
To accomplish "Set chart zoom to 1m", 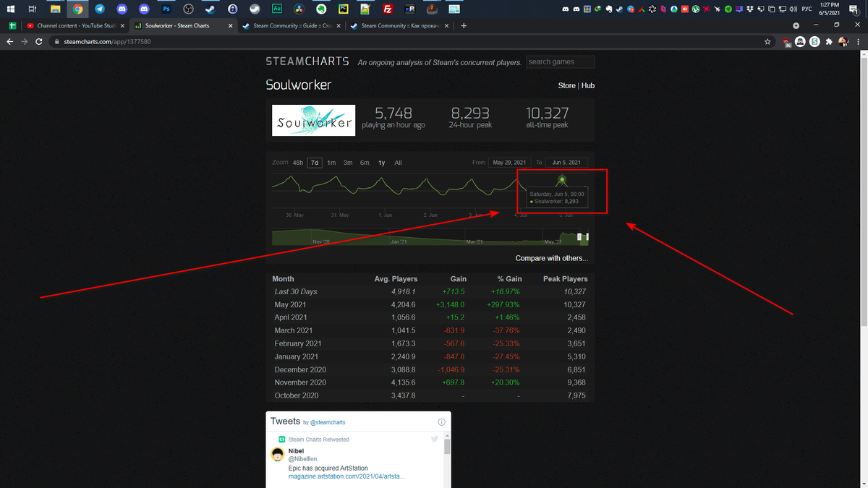I will click(331, 163).
